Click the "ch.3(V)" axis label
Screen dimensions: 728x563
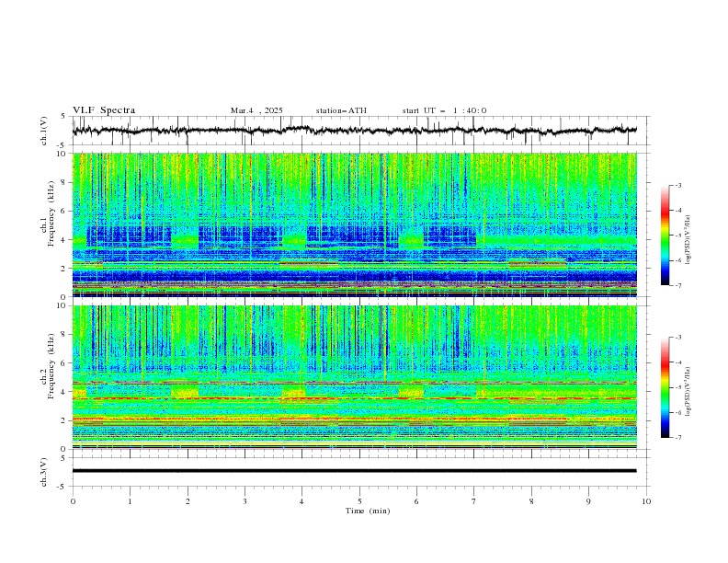44,472
